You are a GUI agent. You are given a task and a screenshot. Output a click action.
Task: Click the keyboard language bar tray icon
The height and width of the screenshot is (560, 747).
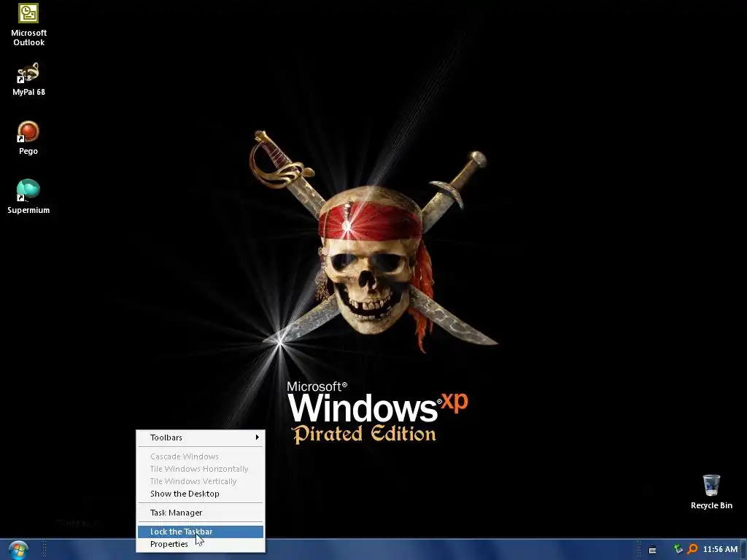click(653, 550)
